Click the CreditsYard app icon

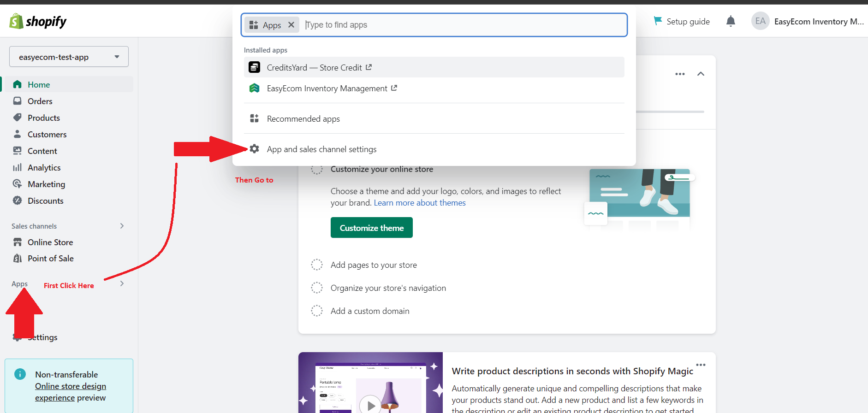(254, 67)
